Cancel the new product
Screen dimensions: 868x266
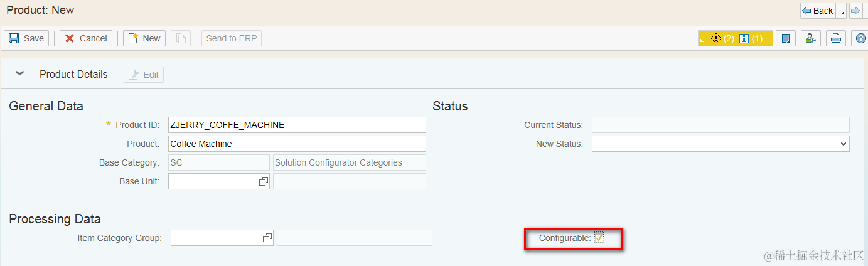coord(86,38)
